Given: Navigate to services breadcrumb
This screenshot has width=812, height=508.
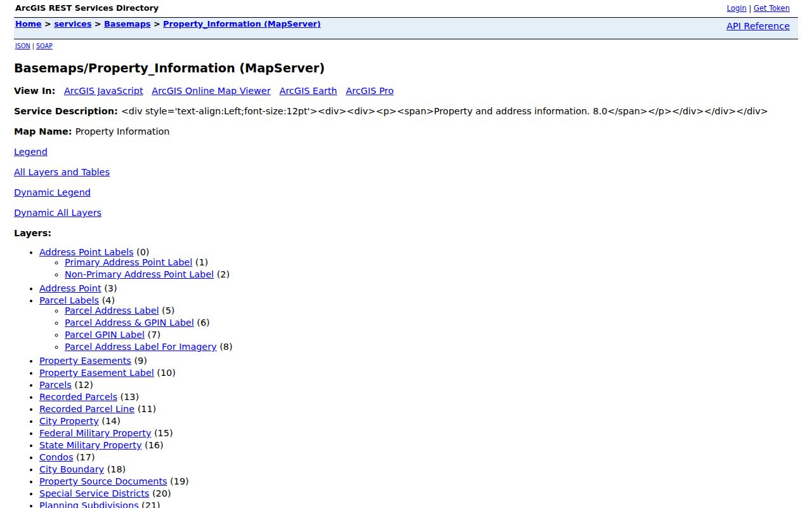Looking at the screenshot, I should pyautogui.click(x=73, y=24).
